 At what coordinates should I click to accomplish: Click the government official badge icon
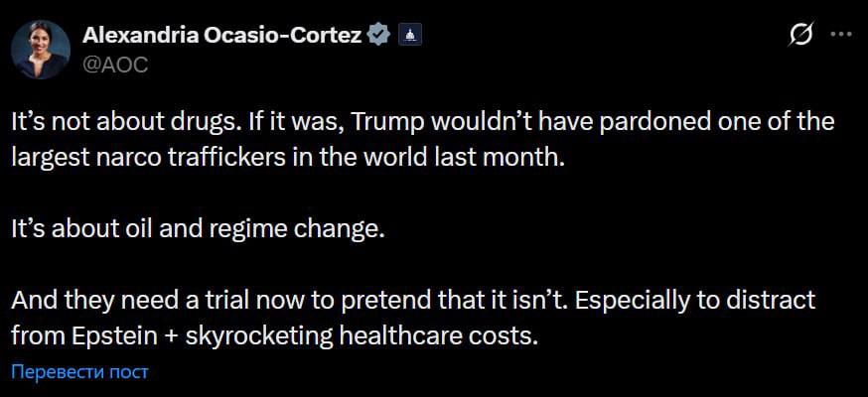tap(410, 35)
